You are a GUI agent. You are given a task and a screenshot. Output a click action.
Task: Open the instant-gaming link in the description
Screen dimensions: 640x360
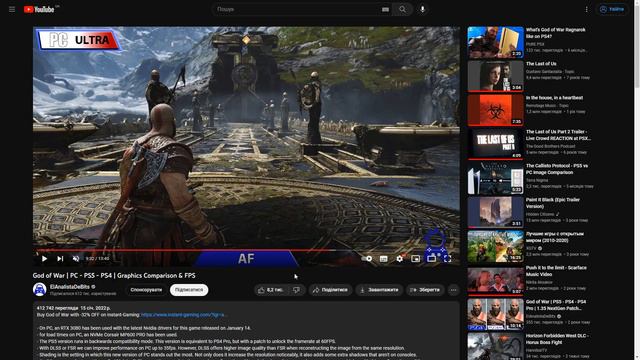tap(183, 315)
